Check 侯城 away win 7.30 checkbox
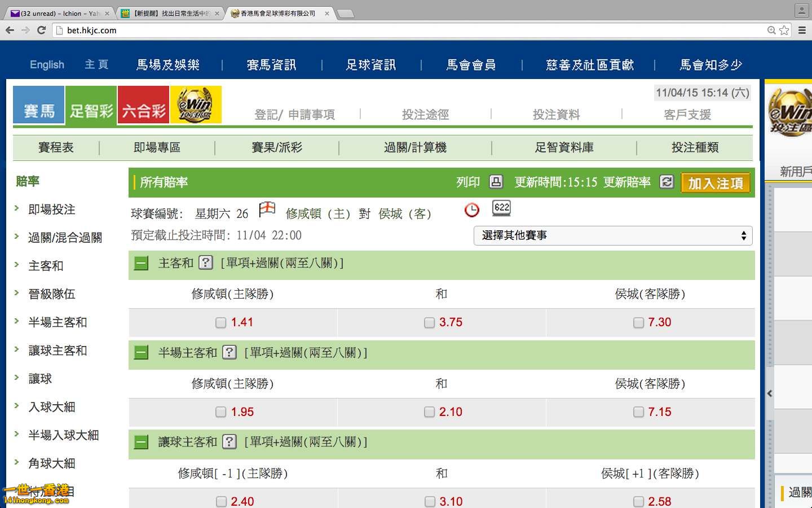 pos(638,322)
